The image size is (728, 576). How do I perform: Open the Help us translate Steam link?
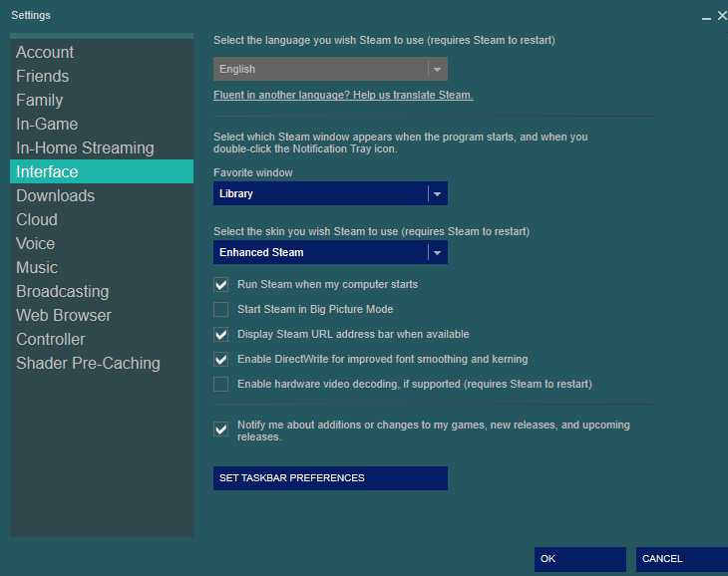pos(343,95)
